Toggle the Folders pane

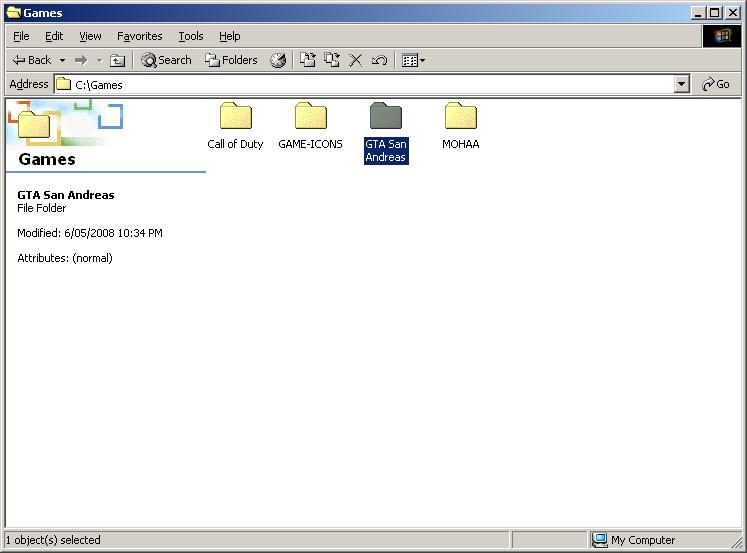point(231,60)
